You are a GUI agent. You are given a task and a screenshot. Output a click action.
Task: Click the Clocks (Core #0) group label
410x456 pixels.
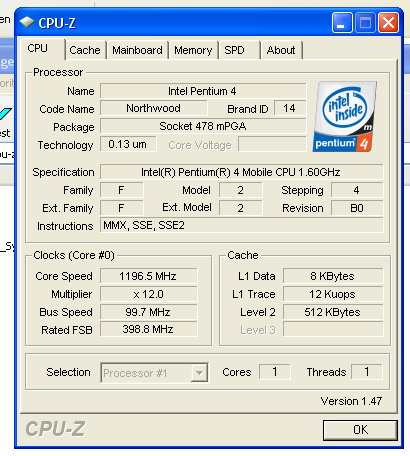74,255
